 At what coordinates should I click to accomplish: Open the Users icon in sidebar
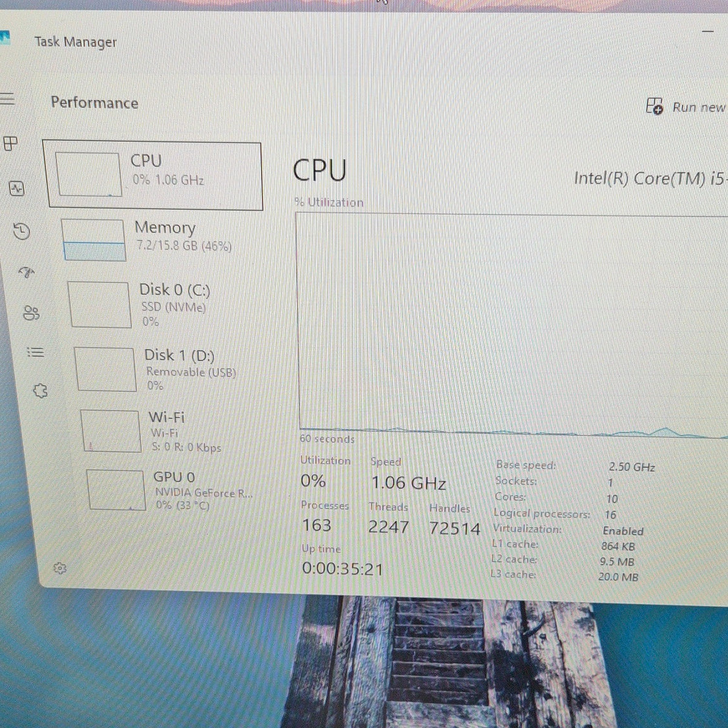pos(32,313)
